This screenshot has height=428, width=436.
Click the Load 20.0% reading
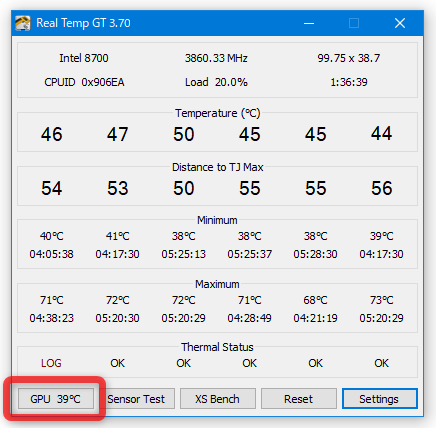pyautogui.click(x=216, y=82)
